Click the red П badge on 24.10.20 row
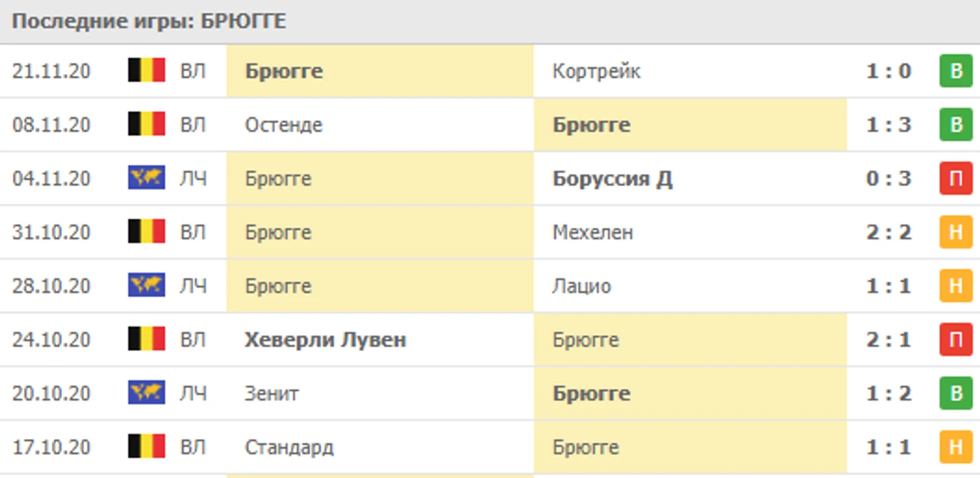Screen dimensions: 980x478 956,340
